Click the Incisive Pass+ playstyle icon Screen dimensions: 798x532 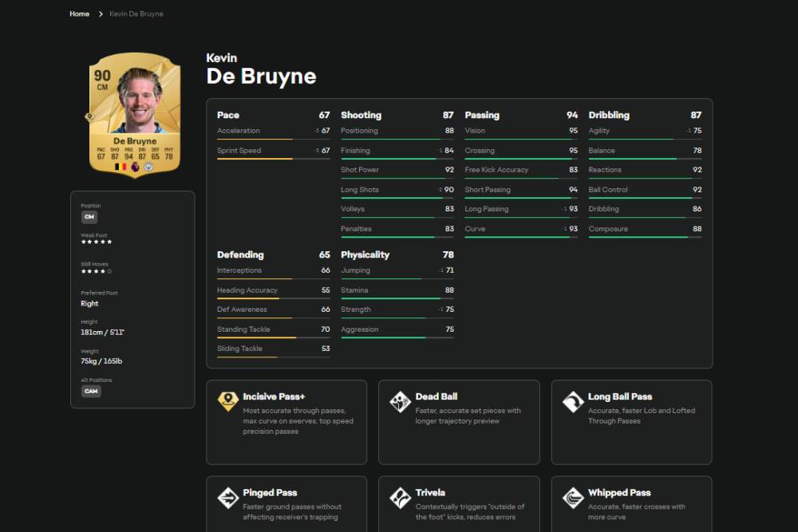(227, 401)
